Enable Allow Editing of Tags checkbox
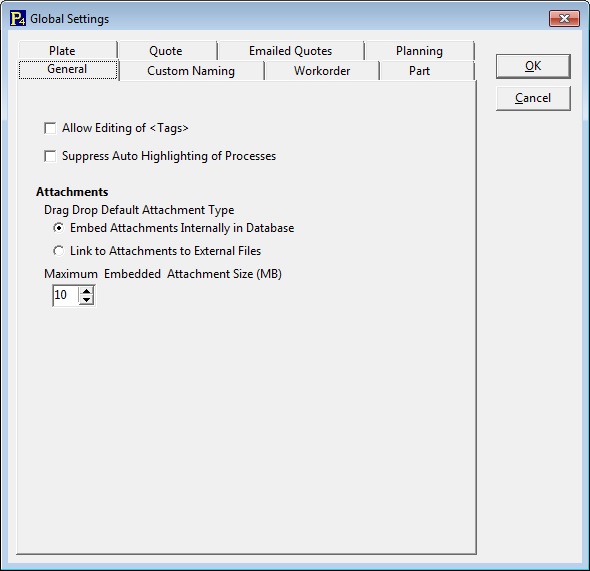Image resolution: width=590 pixels, height=571 pixels. click(50, 128)
